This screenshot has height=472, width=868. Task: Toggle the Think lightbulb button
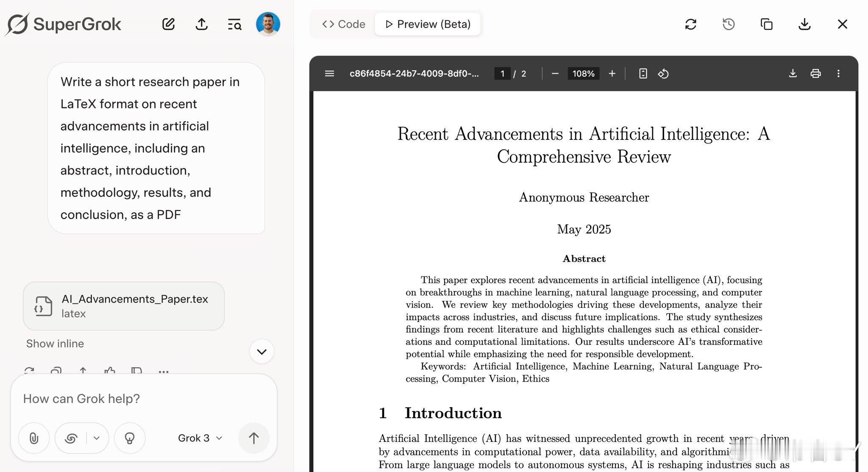[x=130, y=438]
